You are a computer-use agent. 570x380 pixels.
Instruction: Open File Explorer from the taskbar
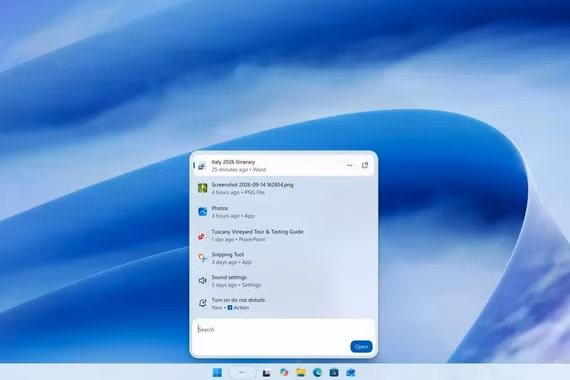click(301, 372)
